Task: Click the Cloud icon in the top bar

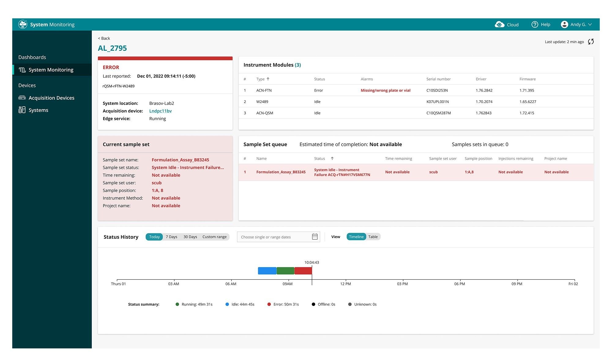Action: [x=499, y=24]
